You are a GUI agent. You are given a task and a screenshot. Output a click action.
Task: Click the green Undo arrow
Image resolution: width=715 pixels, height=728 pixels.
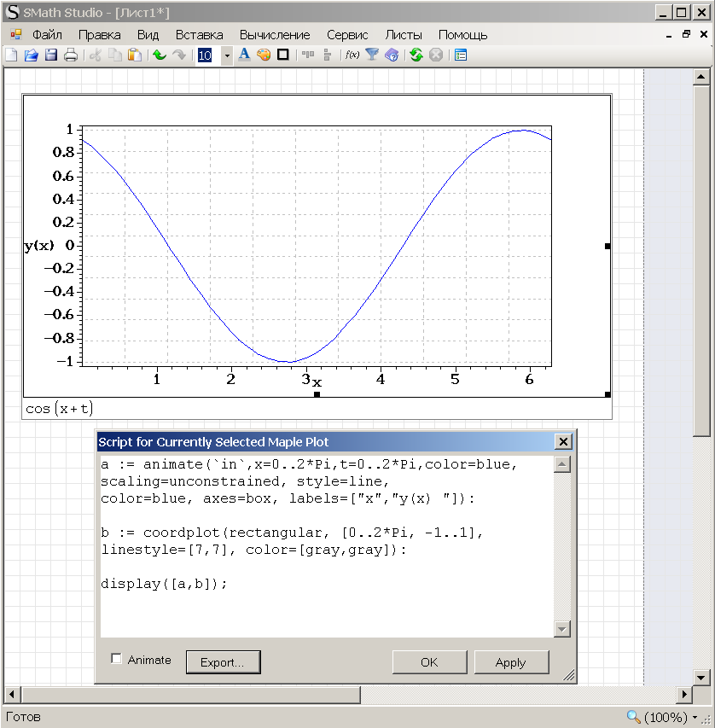coord(159,55)
